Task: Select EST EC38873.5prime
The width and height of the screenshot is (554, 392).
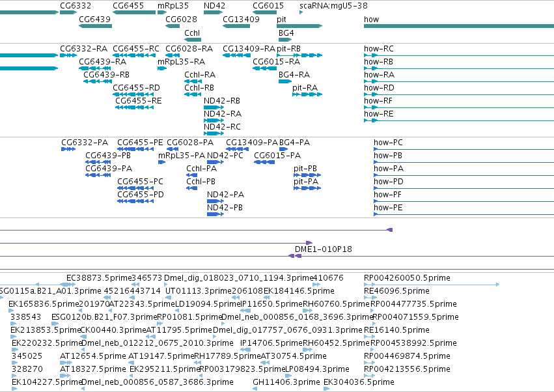Action: point(99,278)
